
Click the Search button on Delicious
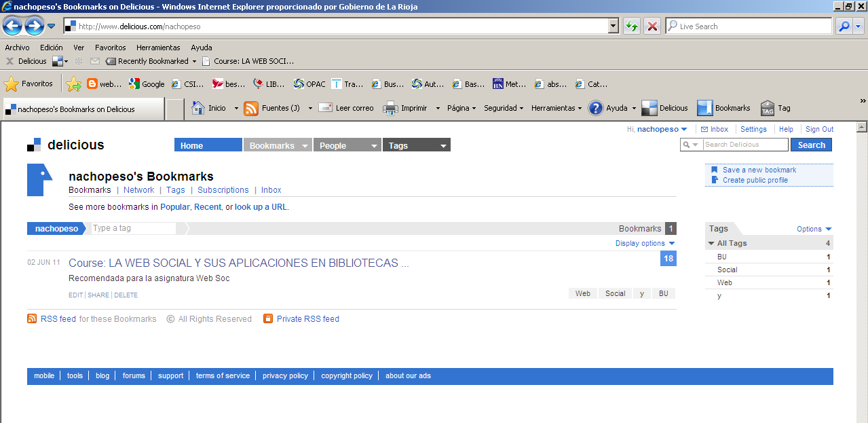click(x=811, y=145)
